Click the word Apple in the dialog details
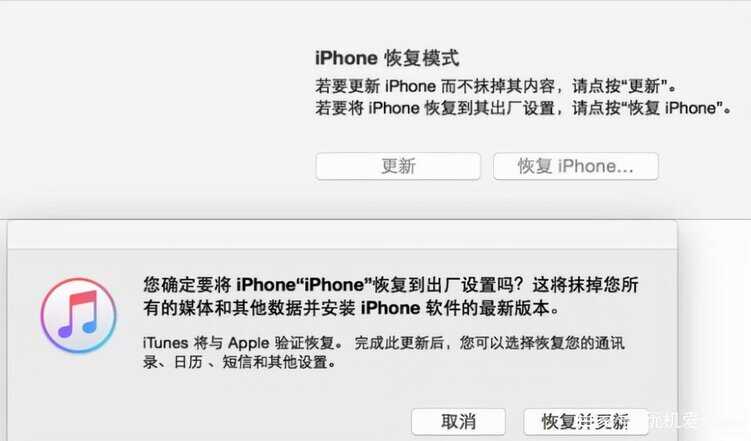Viewport: 751px width, 441px height. [x=249, y=343]
